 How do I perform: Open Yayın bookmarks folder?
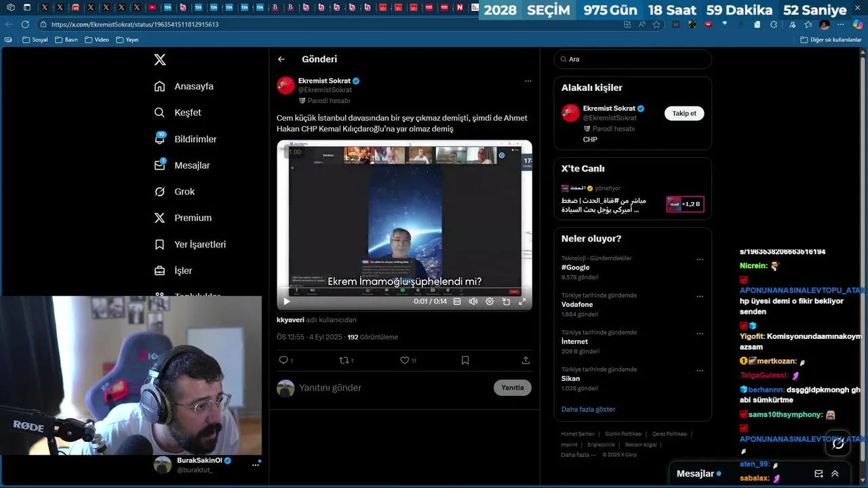127,40
